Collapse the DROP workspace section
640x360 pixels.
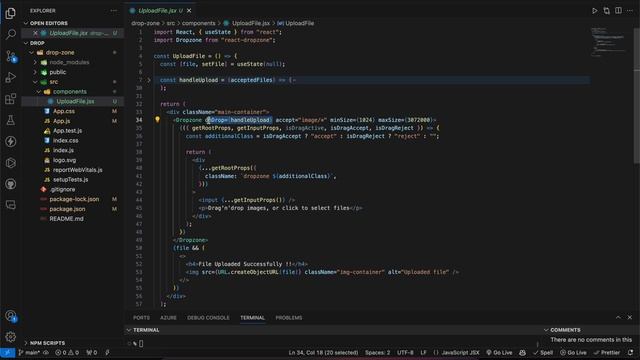pyautogui.click(x=26, y=43)
